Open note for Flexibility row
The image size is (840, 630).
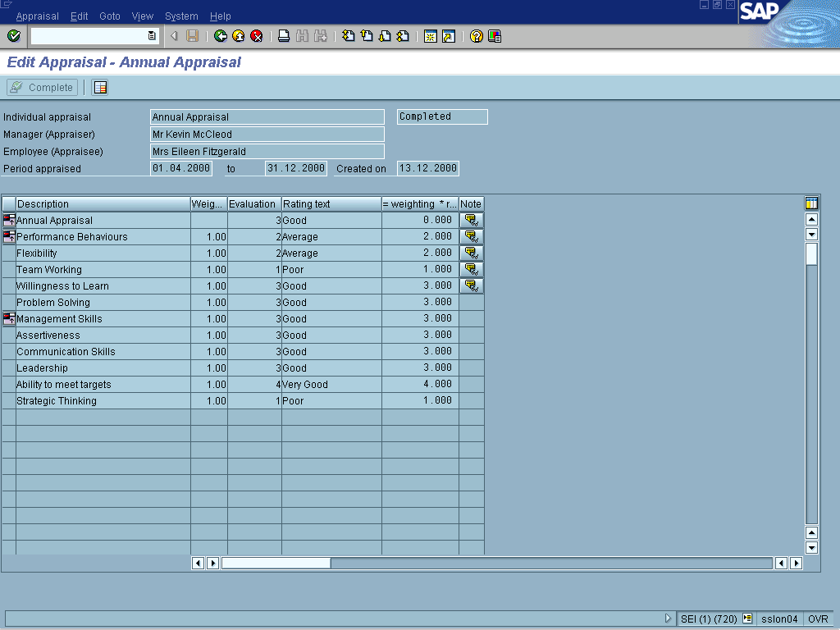(x=472, y=253)
